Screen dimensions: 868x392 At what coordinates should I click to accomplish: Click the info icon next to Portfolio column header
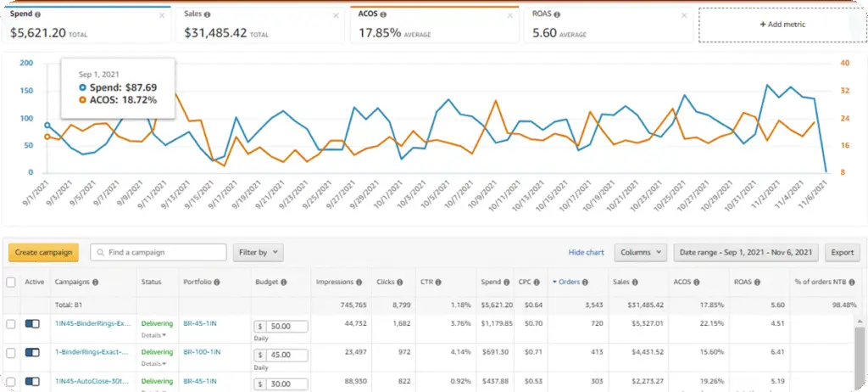(x=218, y=283)
